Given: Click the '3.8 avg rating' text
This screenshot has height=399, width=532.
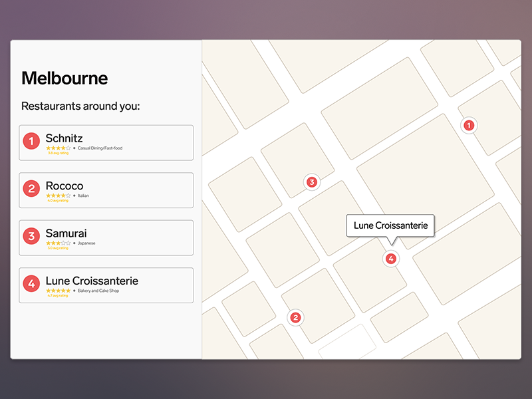Looking at the screenshot, I should coord(58,153).
